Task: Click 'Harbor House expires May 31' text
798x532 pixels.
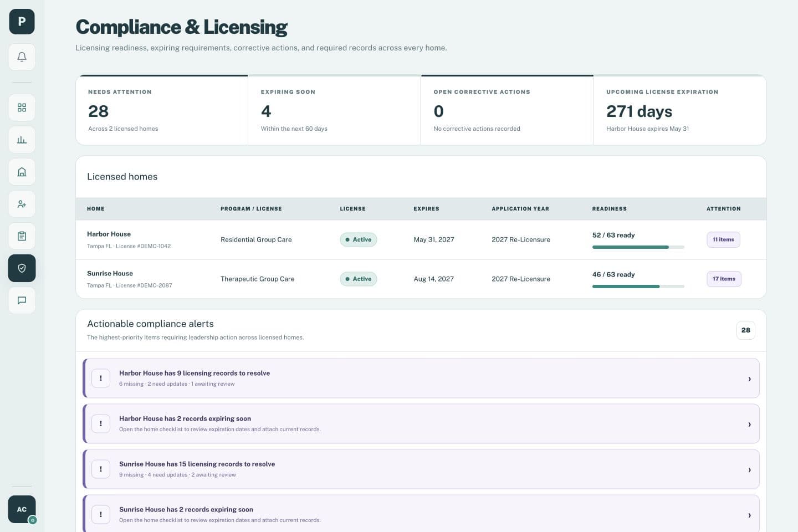Action: click(x=648, y=129)
